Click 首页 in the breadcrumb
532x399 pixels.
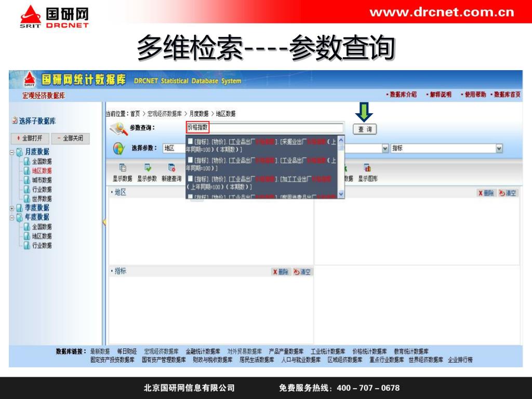(x=135, y=114)
